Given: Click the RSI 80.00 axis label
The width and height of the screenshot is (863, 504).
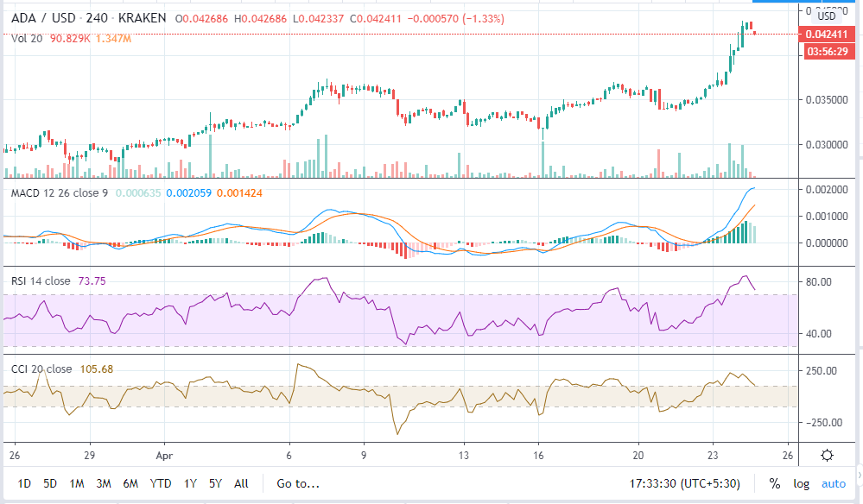Looking at the screenshot, I should click(x=818, y=282).
